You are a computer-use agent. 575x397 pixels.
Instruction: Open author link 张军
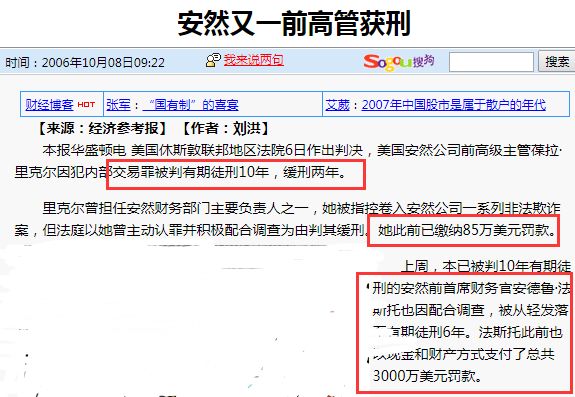[118, 105]
